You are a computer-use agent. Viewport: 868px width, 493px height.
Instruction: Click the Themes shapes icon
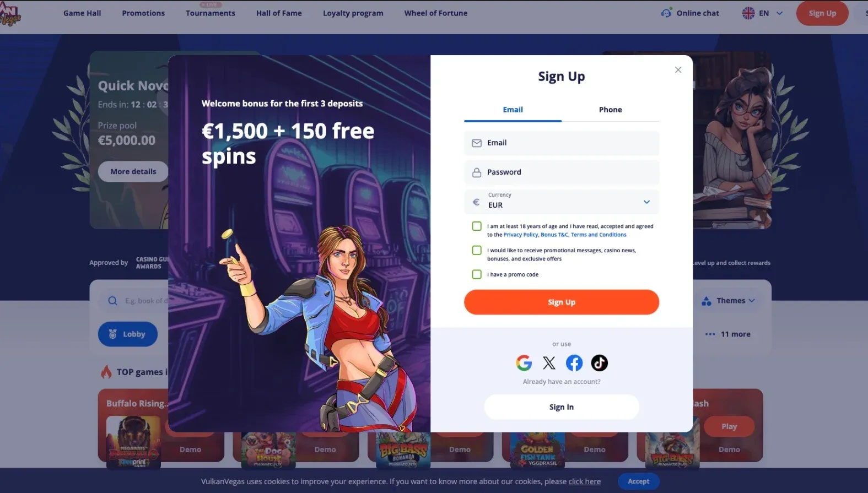tap(707, 301)
